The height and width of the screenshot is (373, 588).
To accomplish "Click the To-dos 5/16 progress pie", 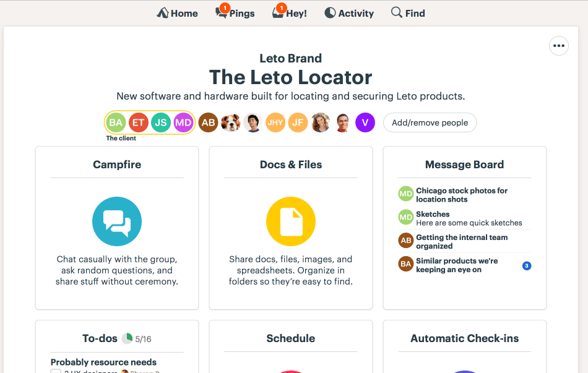I will click(127, 338).
